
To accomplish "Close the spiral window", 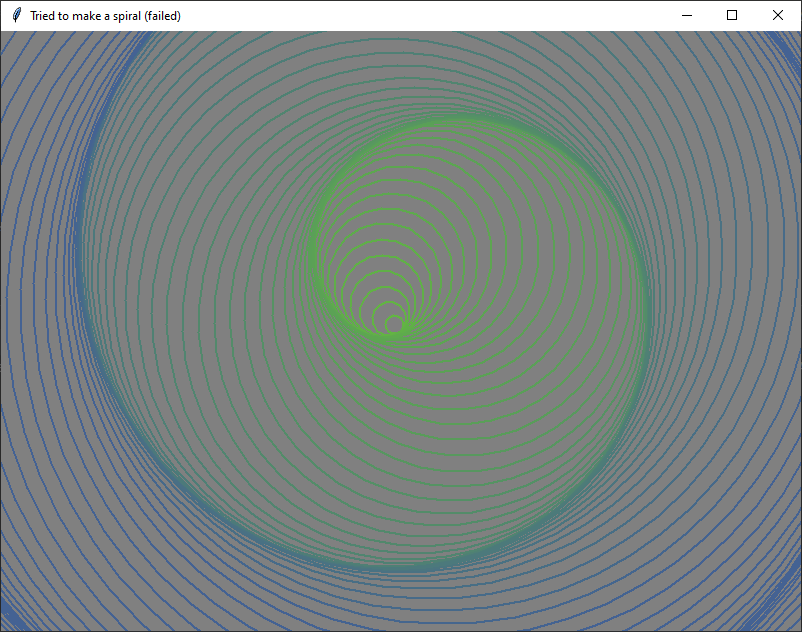I will pos(778,16).
